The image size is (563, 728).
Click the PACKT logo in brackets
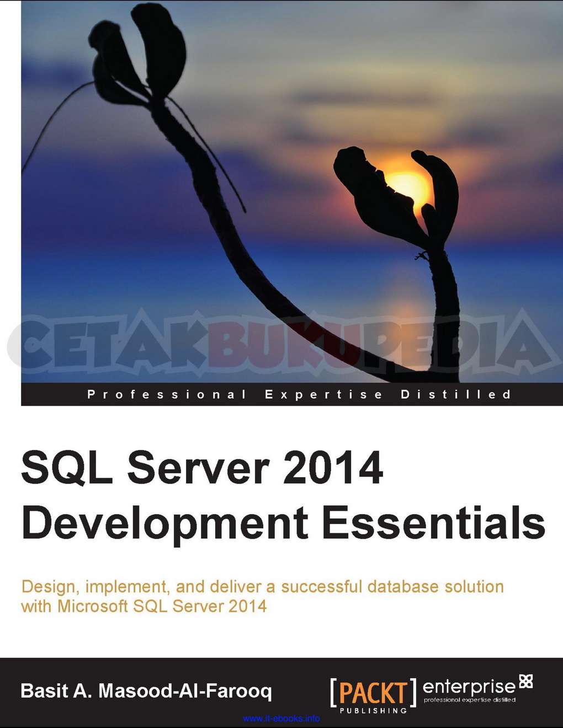click(373, 693)
